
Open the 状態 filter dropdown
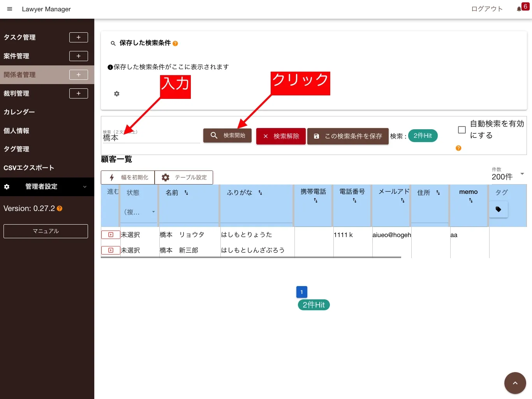pos(140,212)
